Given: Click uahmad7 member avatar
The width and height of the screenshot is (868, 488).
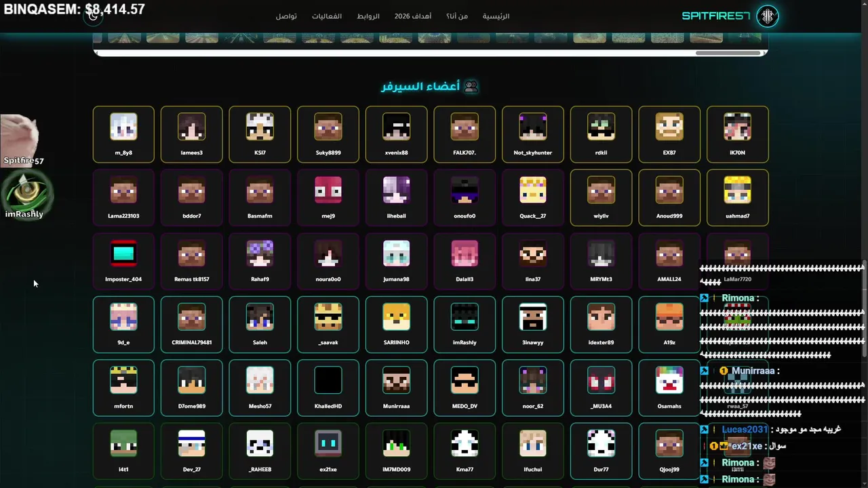Looking at the screenshot, I should (x=737, y=190).
